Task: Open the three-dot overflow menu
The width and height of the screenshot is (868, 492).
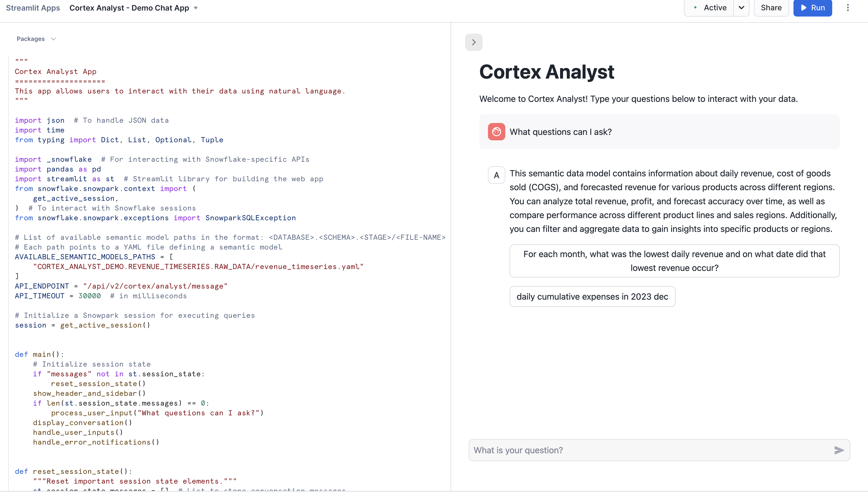Action: (x=848, y=8)
